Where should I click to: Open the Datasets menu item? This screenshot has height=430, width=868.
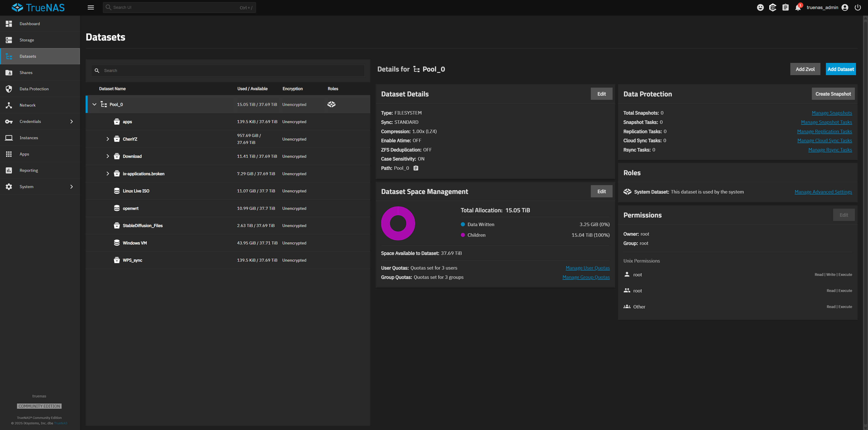click(40, 56)
